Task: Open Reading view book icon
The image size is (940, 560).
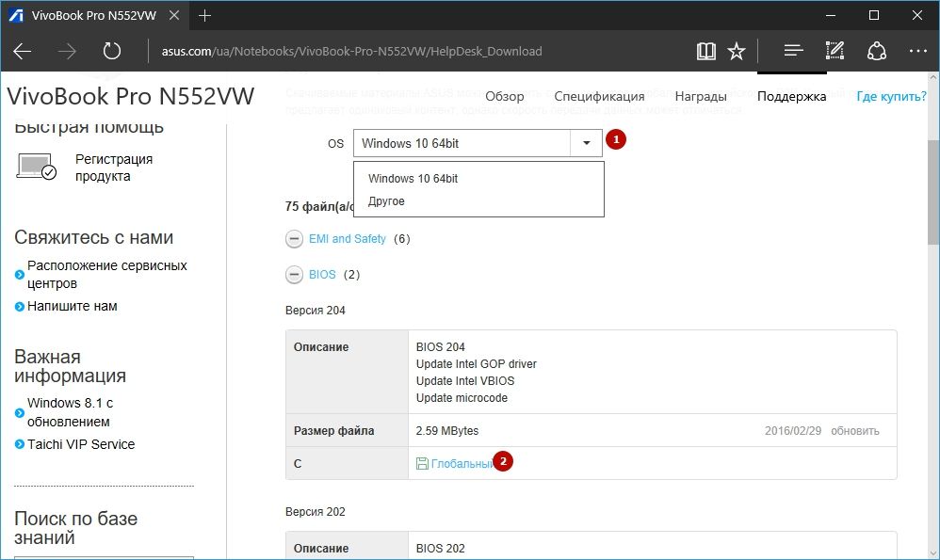Action: click(705, 51)
